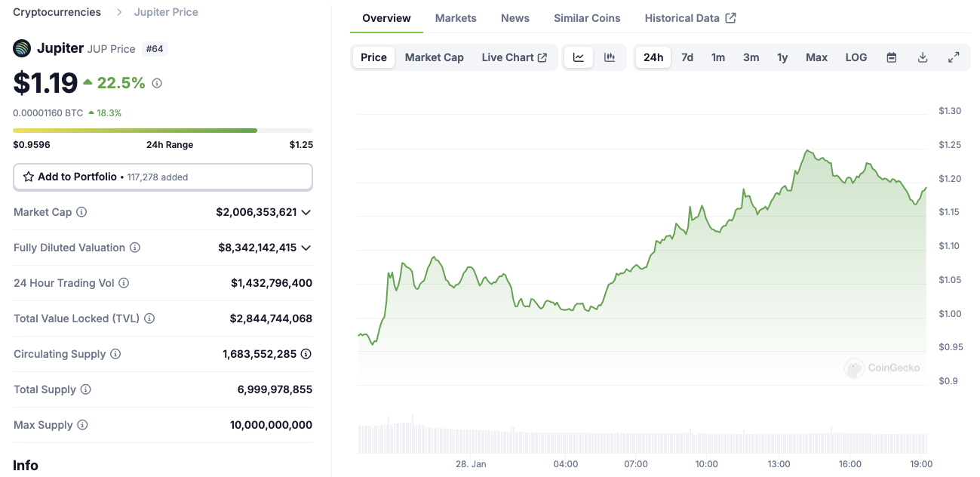Viewport: 980px width, 477px height.
Task: Click the info icon beside 22.5% change
Action: pos(157,83)
